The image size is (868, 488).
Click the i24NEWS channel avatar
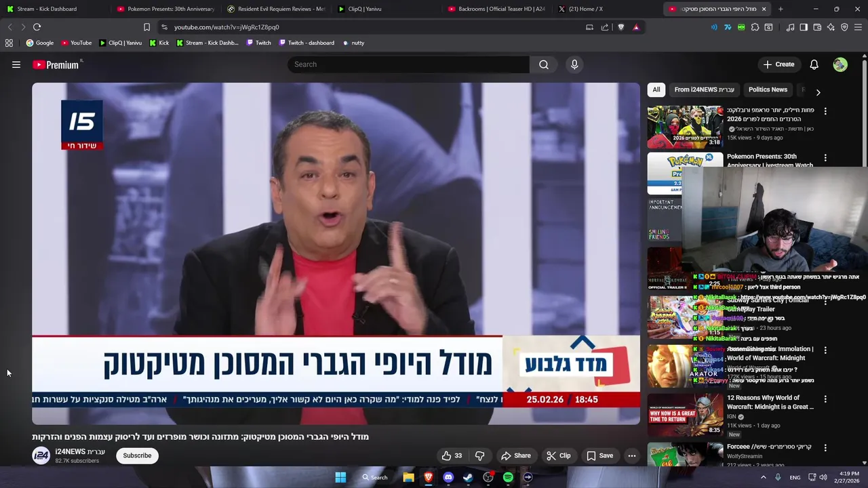(x=41, y=455)
